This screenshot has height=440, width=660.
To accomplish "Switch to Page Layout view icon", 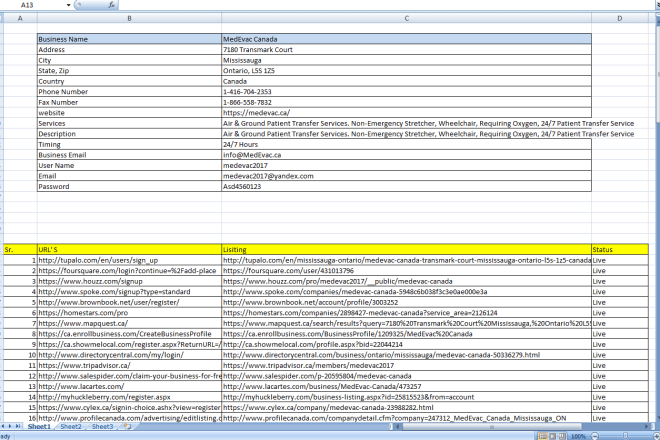I will coord(553,436).
